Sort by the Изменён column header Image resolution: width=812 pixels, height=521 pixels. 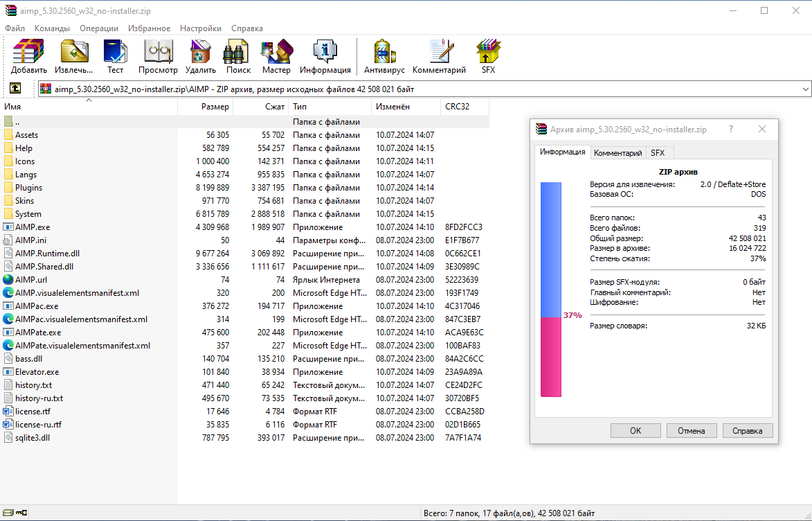coord(406,106)
